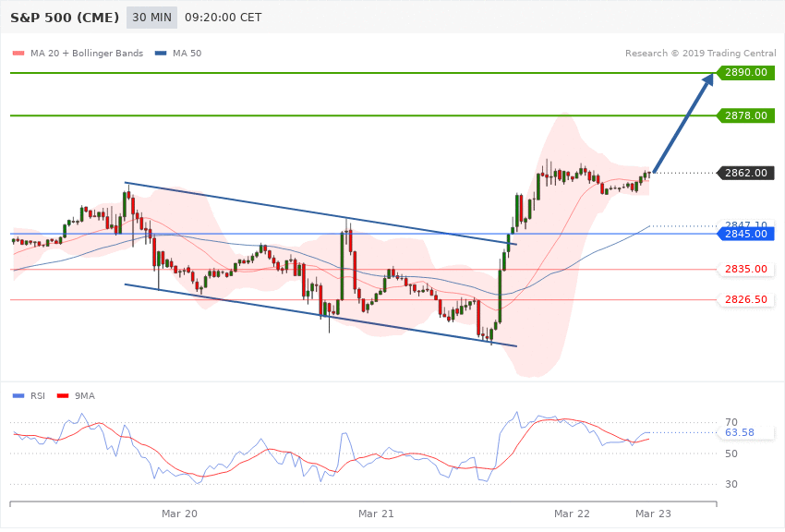Screen dimensions: 785x532
Task: Click the 2862.00 current price label
Action: pyautogui.click(x=746, y=173)
